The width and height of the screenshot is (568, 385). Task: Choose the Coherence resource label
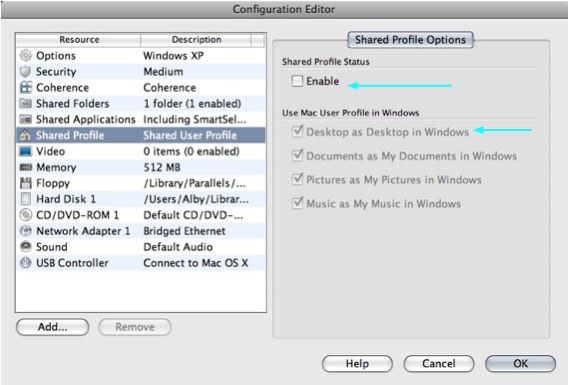pos(63,88)
